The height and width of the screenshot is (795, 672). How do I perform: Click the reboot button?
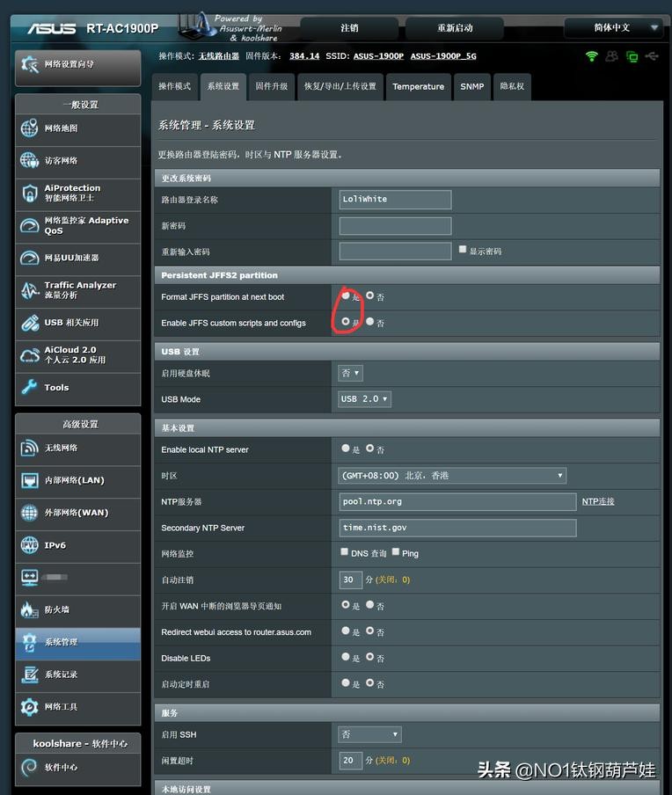point(455,28)
